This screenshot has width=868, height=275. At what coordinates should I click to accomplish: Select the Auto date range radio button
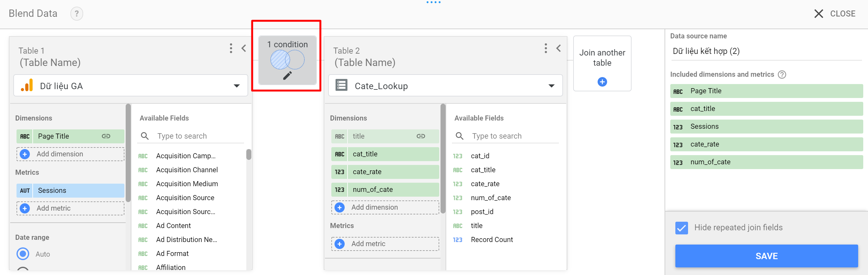(23, 254)
